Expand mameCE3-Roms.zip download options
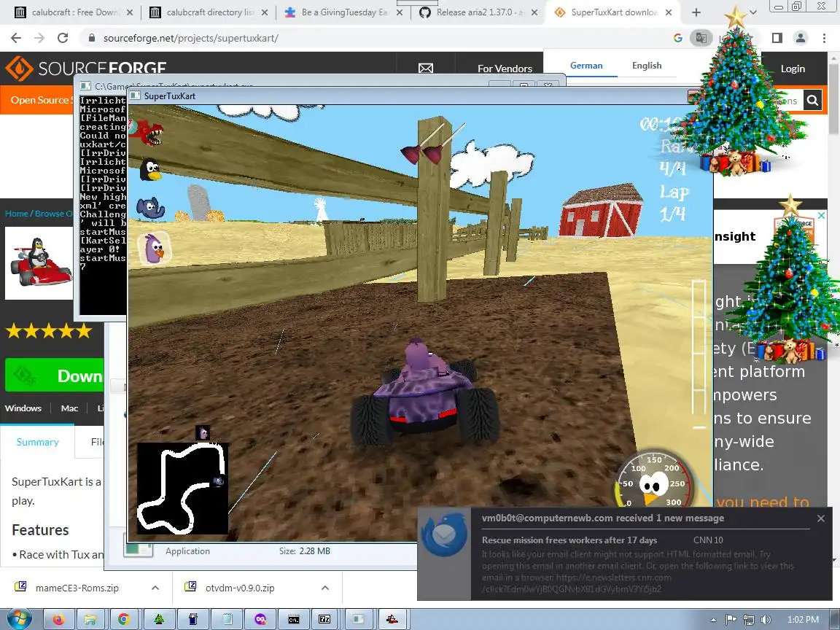Screen dimensions: 840x630 pyautogui.click(x=155, y=588)
